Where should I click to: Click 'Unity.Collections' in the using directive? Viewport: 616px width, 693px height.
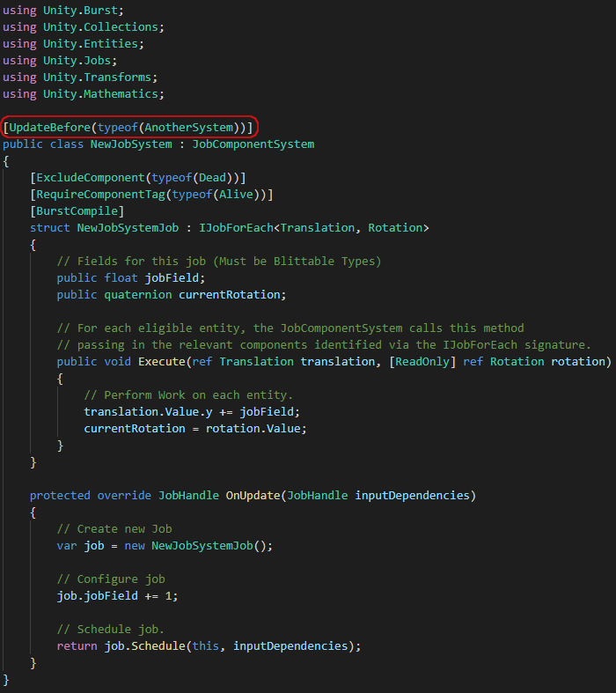(100, 27)
